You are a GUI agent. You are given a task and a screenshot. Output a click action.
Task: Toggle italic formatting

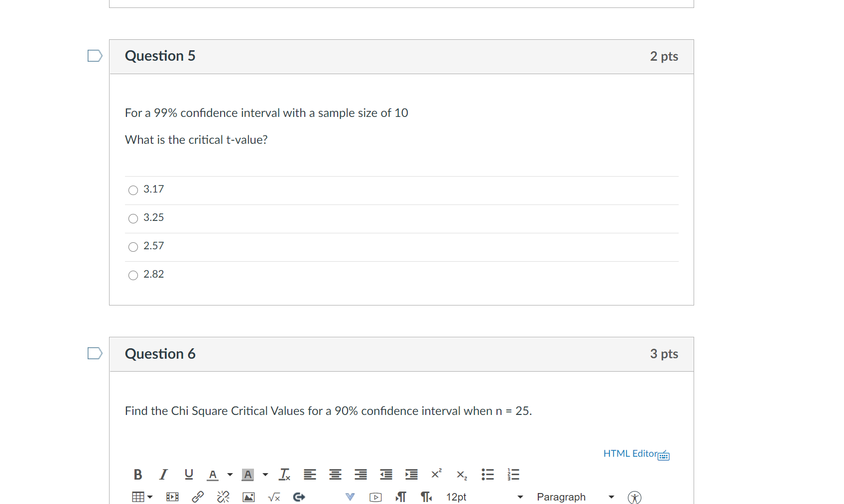click(x=163, y=475)
